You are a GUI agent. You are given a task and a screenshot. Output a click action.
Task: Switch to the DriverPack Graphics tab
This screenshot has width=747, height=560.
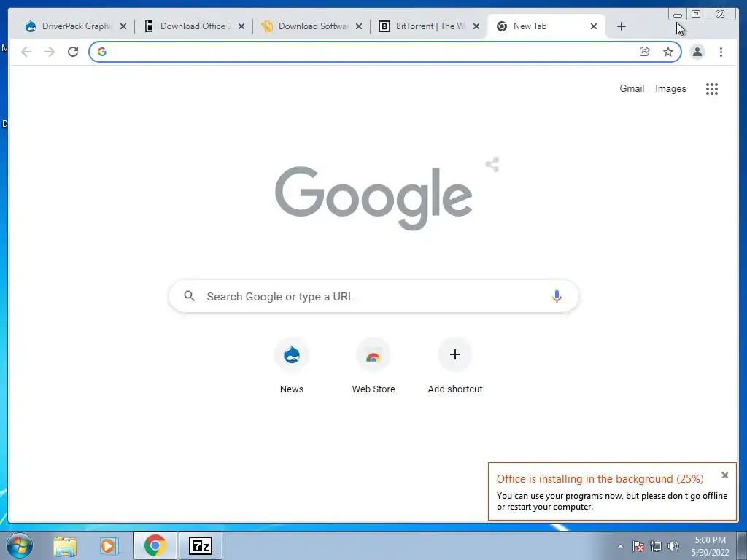[x=76, y=26]
